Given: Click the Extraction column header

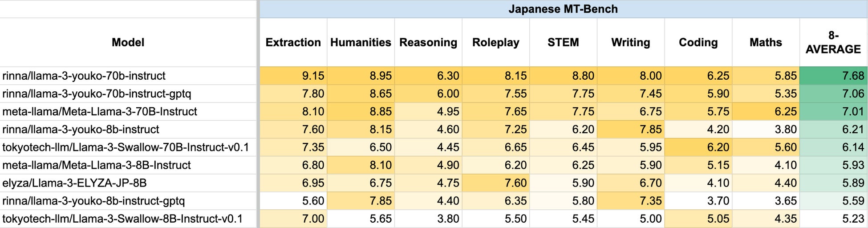Looking at the screenshot, I should coord(293,42).
